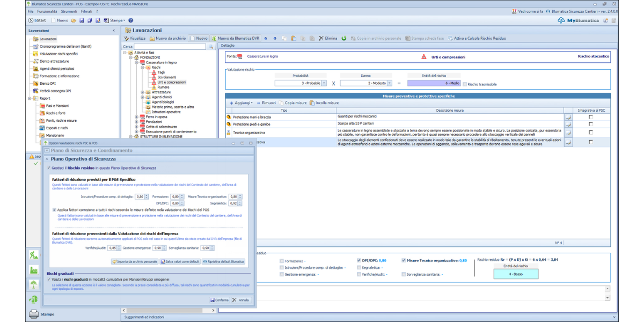The image size is (644, 322).
Task: Click Attiva e Calcola Rischio Residuo
Action: [477, 39]
